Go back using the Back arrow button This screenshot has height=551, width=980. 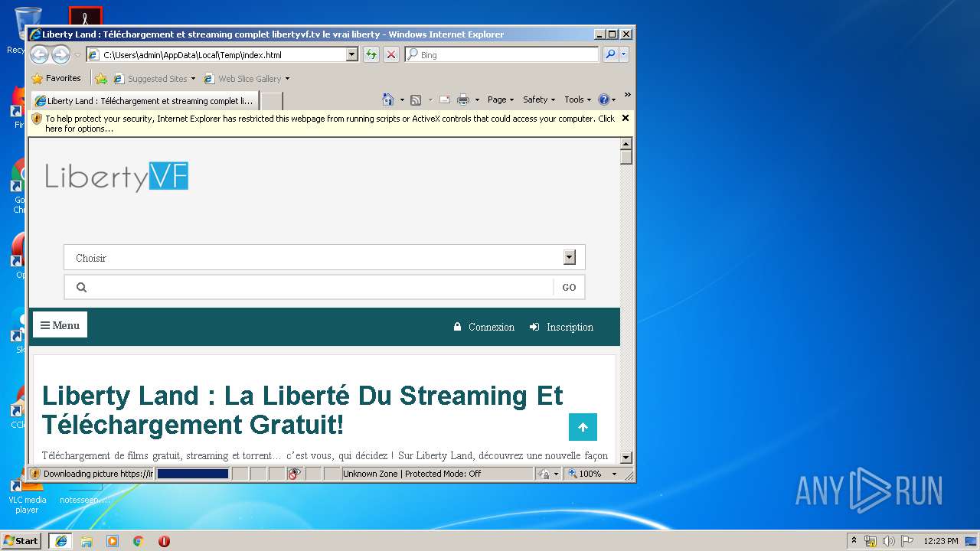point(40,54)
